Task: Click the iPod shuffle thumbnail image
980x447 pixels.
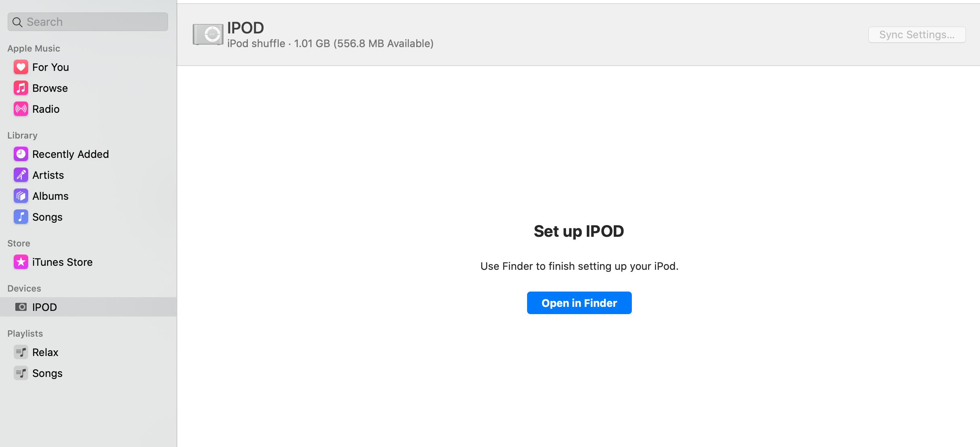Action: (x=208, y=34)
